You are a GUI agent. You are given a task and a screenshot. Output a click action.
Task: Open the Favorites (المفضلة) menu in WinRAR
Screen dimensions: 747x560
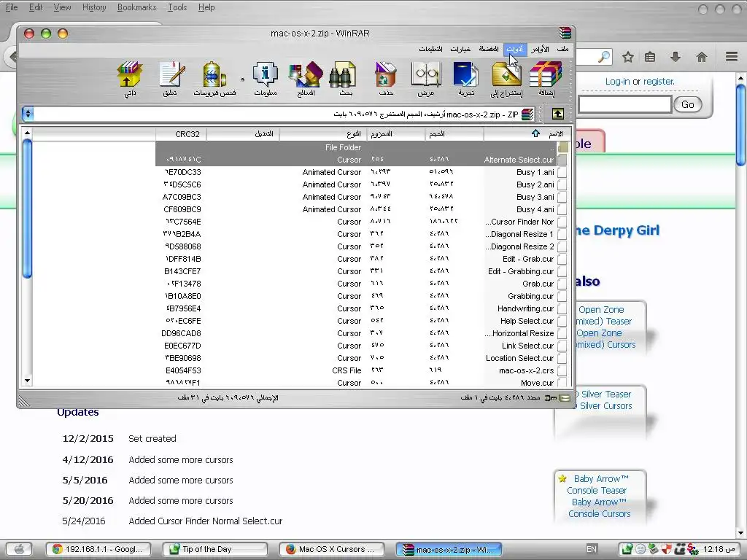[489, 49]
